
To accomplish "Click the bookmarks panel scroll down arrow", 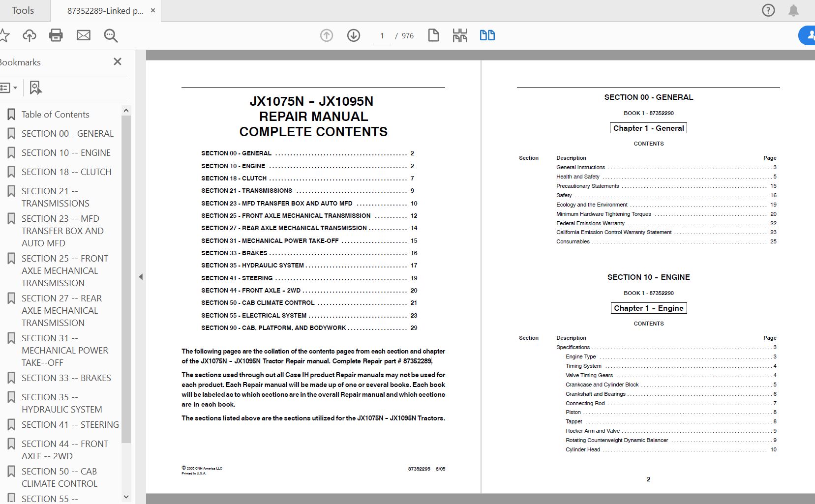I will tap(126, 497).
